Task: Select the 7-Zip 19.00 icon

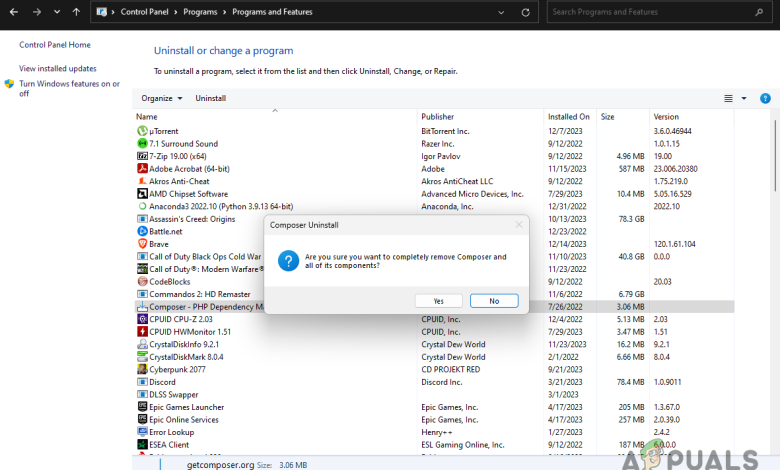Action: pos(142,156)
